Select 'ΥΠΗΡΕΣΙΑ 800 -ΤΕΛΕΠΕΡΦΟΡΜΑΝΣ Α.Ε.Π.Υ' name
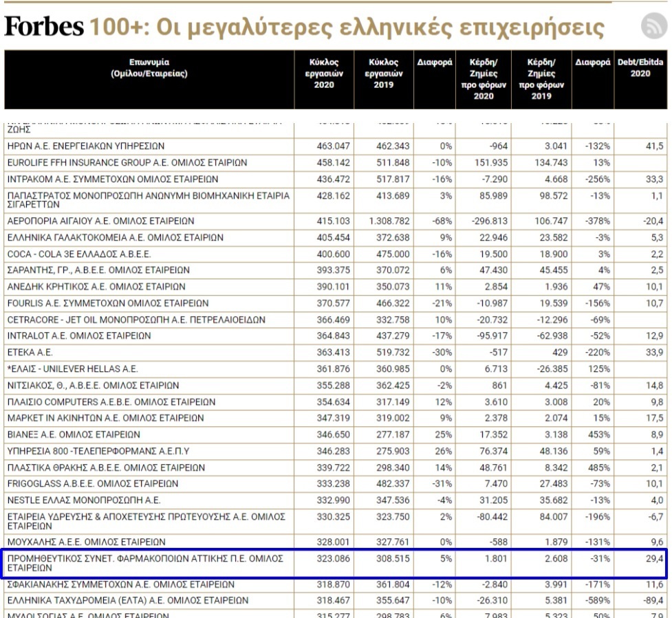 [98, 452]
